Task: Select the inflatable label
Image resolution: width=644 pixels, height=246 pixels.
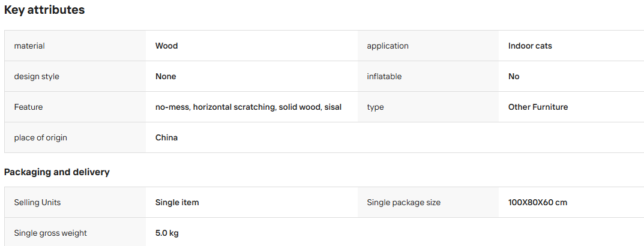Action: click(384, 77)
